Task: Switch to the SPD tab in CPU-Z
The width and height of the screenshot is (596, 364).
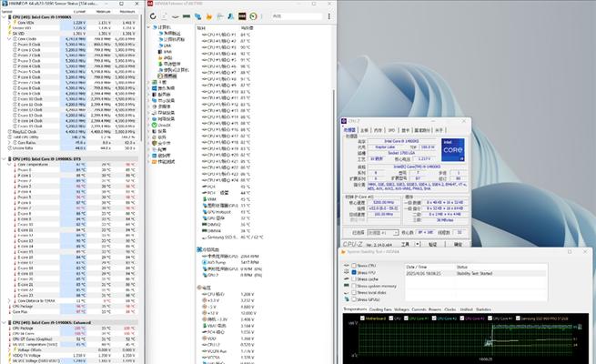Action: 391,130
